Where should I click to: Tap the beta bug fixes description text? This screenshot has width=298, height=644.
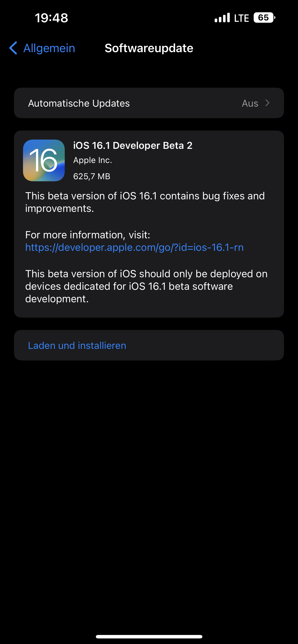(x=145, y=202)
